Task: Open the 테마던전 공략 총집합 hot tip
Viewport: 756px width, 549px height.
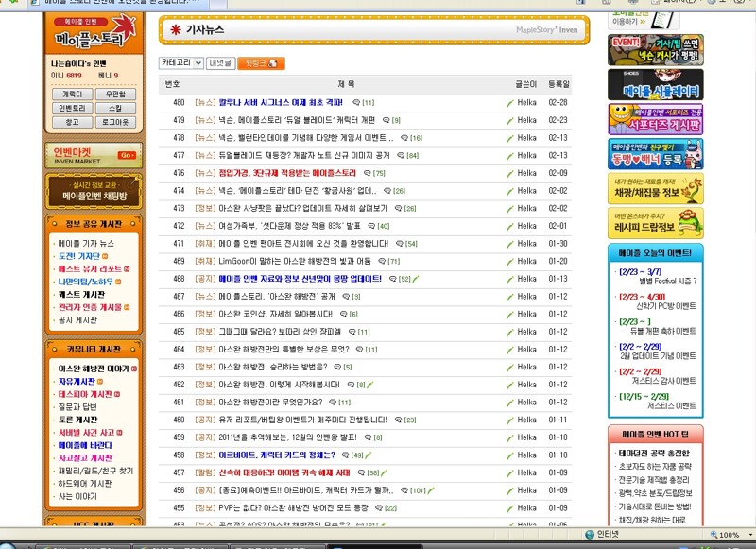Action: pyautogui.click(x=654, y=453)
